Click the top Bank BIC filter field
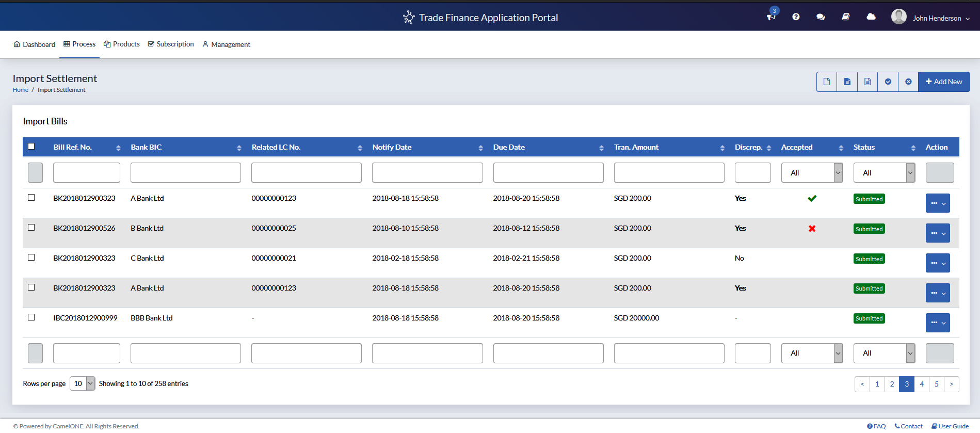This screenshot has height=433, width=980. click(x=186, y=173)
